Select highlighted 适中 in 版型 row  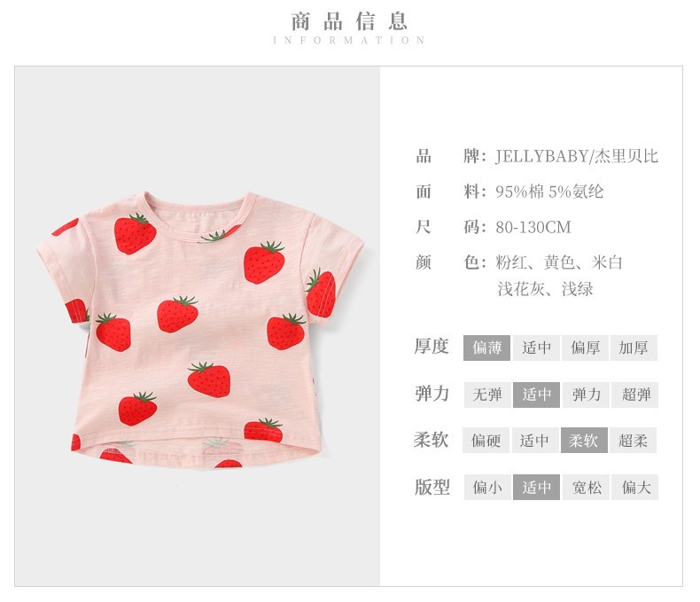click(x=536, y=488)
